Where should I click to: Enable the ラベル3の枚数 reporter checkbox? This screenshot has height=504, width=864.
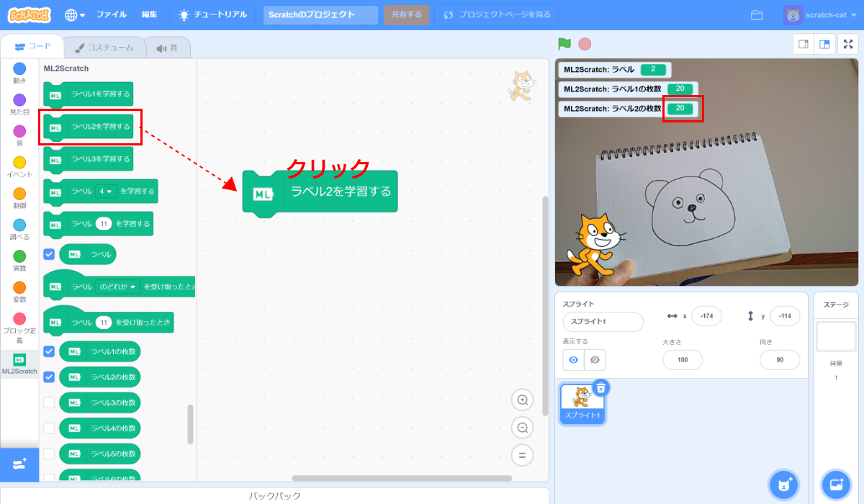pos(49,402)
